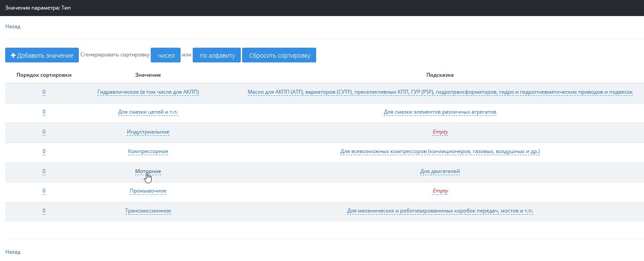Screen dimensions: 644x261
Task: Edit sort order of Моторное row
Action: point(44,171)
